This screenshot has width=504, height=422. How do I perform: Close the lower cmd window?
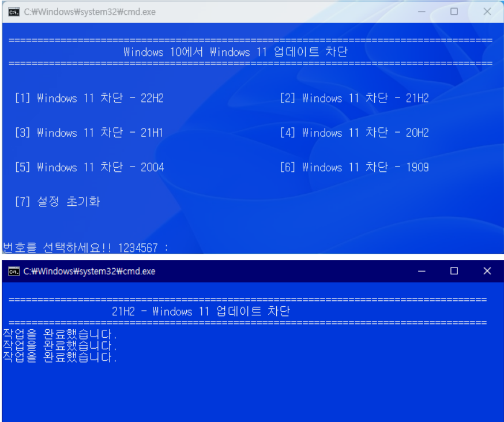487,271
